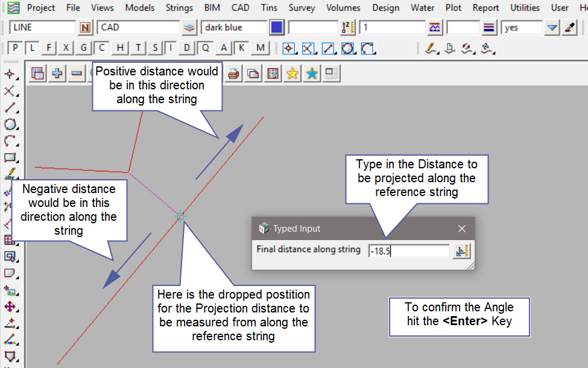Open the eyedropper same-as picker
588x368 pixels.
[x=569, y=28]
